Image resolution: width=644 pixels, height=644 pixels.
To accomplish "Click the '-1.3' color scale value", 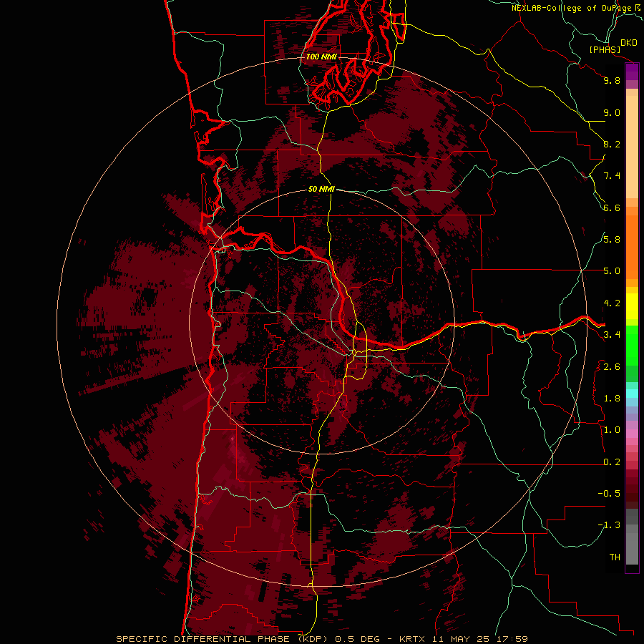I will click(609, 525).
